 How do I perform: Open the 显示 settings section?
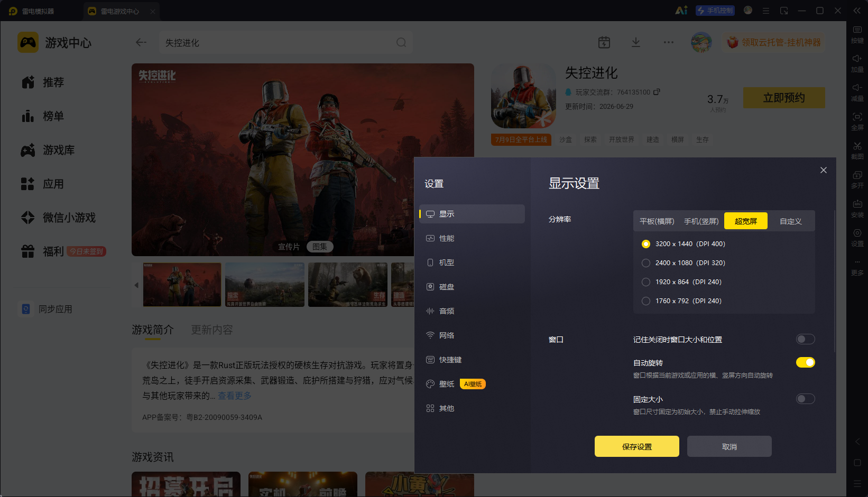472,214
